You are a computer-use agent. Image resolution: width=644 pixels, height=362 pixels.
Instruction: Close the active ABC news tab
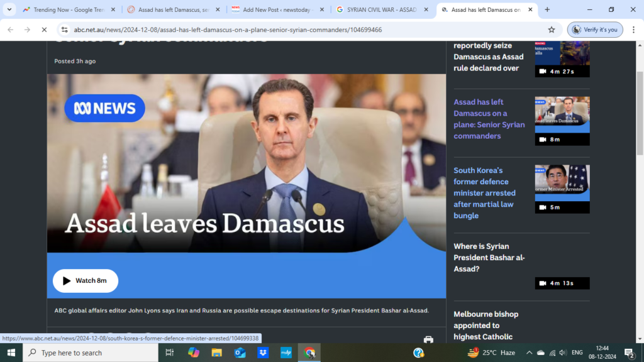(530, 9)
